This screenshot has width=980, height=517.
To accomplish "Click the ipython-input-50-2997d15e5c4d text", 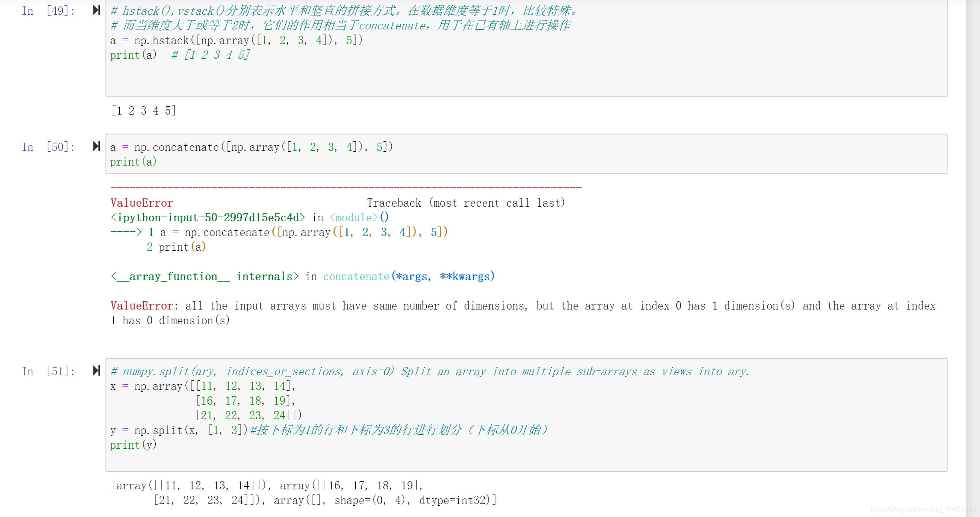I will pos(208,217).
